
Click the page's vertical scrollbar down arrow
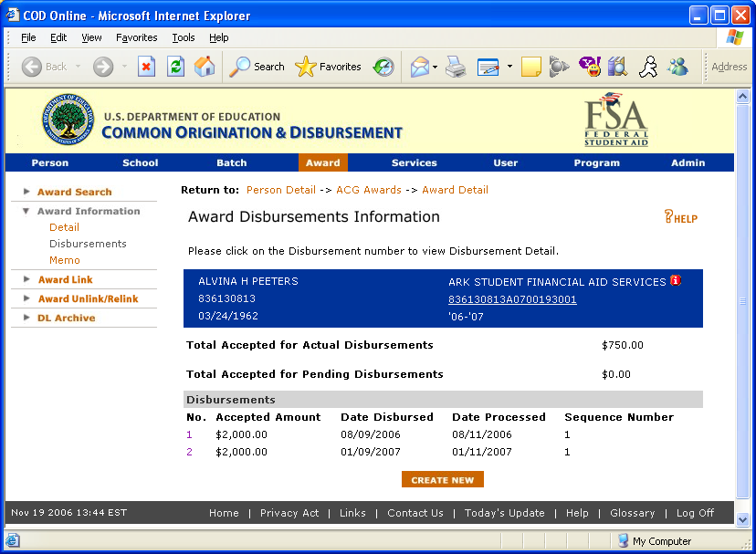point(742,518)
